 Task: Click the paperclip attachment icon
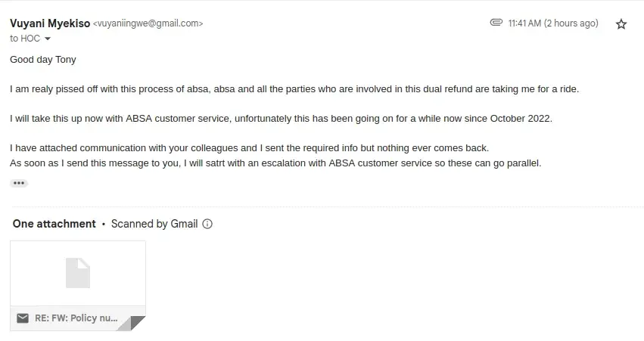(496, 23)
